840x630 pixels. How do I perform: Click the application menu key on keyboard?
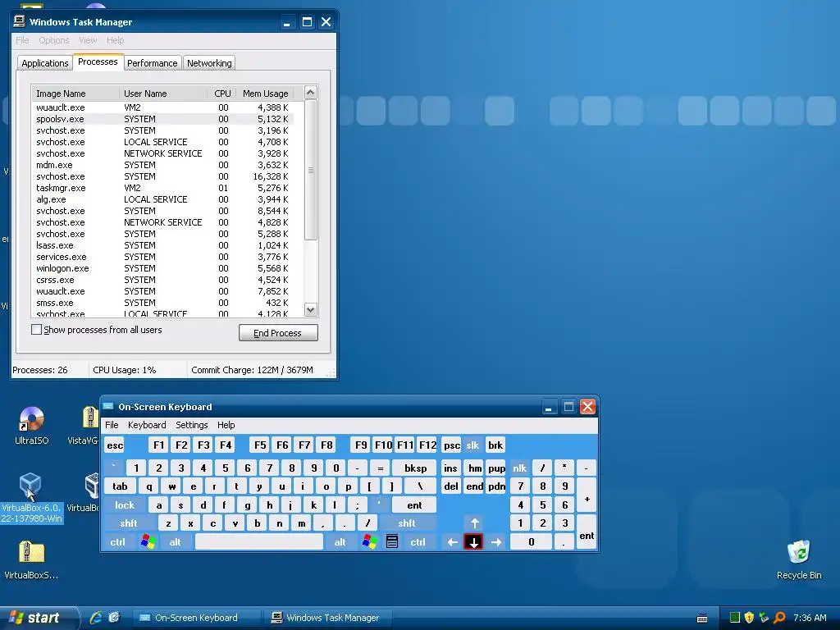(x=391, y=542)
